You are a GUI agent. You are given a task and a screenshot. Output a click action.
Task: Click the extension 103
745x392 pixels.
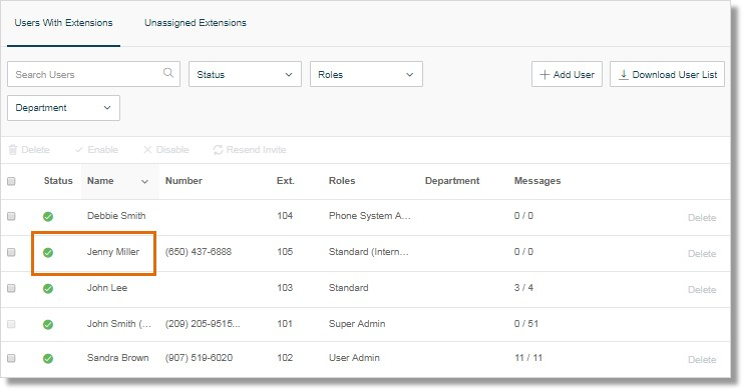tap(285, 288)
